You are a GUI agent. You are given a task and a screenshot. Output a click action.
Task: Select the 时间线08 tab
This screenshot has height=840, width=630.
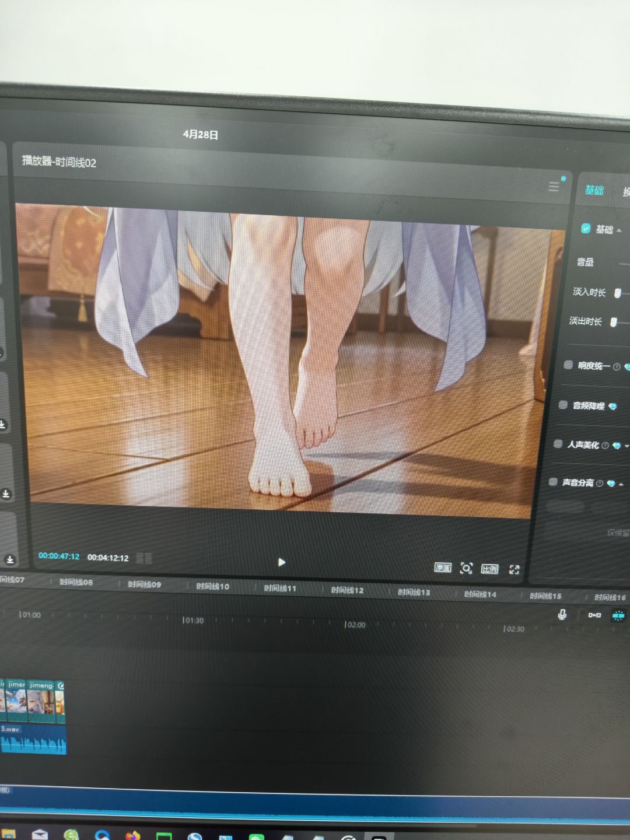pyautogui.click(x=76, y=582)
